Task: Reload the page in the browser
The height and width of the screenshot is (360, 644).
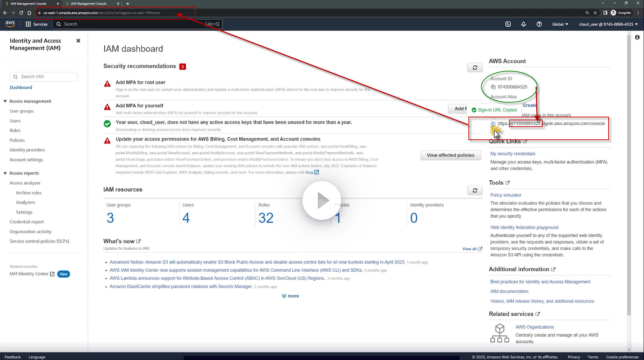Action: pos(21,13)
